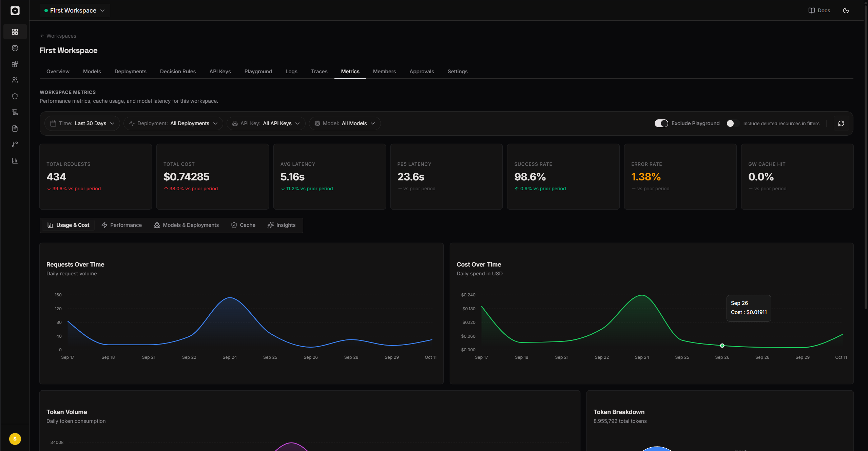Open the Model All Models dropdown
The width and height of the screenshot is (868, 451).
pyautogui.click(x=345, y=123)
